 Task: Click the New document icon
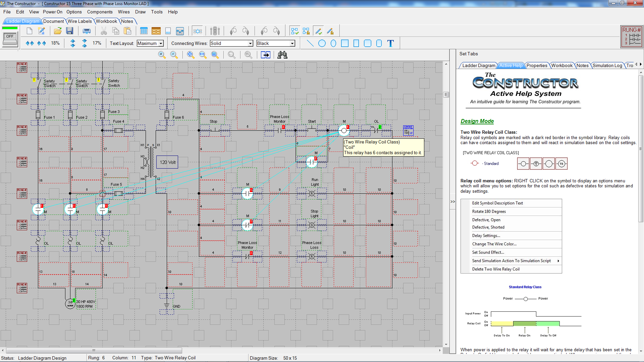(30, 31)
